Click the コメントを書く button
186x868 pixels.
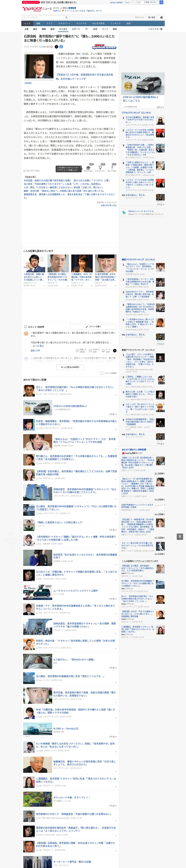93,327
